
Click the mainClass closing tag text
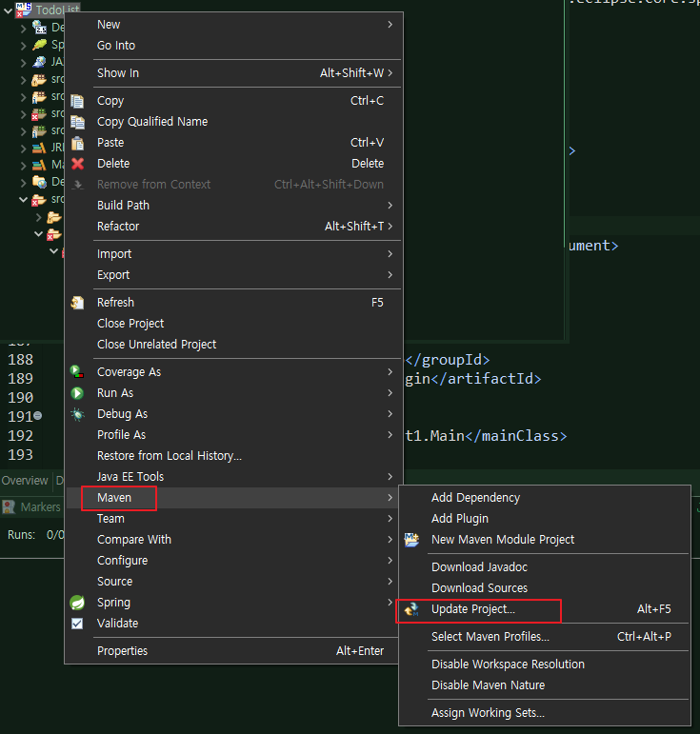(x=516, y=436)
